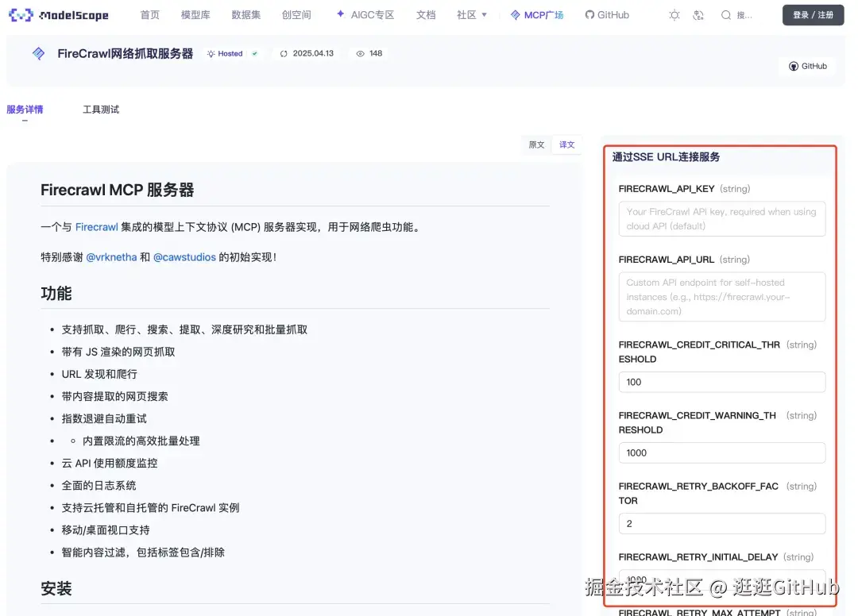This screenshot has height=616, width=858.
Task: Select the 原文 tab
Action: (536, 144)
